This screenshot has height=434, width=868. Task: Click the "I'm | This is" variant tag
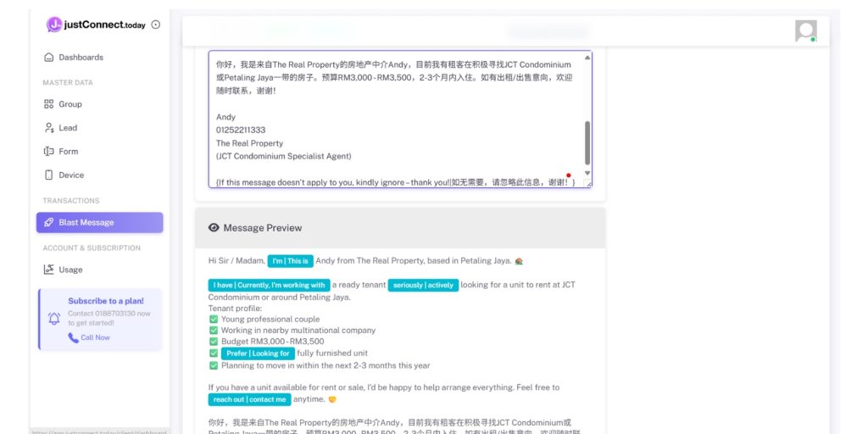(x=291, y=261)
